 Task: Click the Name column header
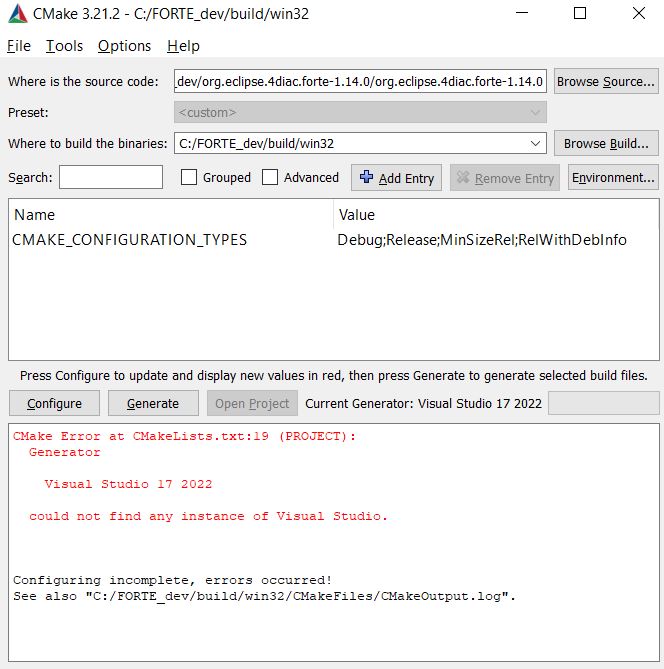[x=35, y=215]
